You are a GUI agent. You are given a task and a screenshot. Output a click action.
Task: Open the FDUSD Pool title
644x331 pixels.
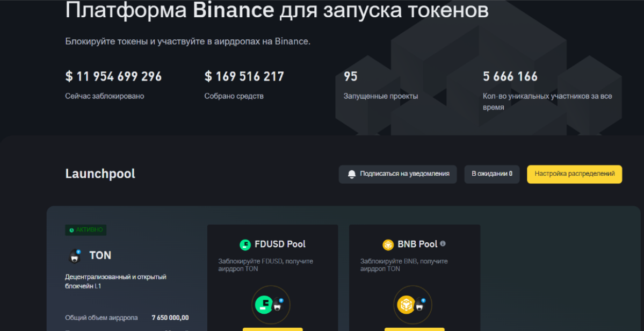280,244
